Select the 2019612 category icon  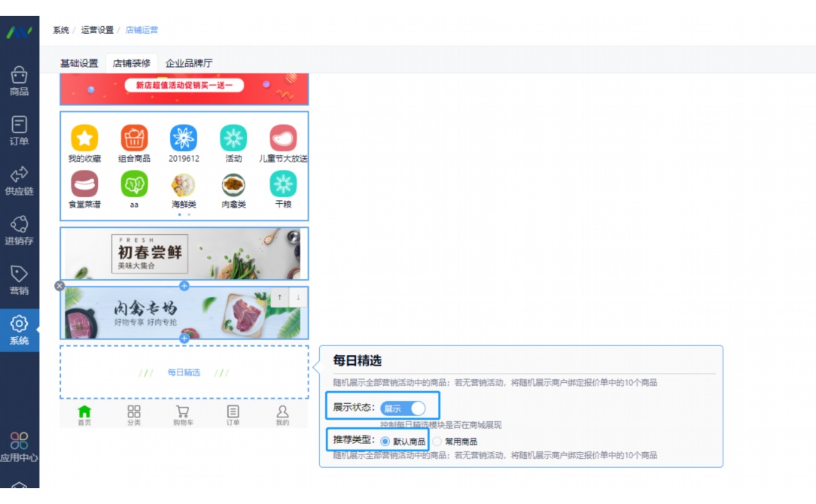click(184, 138)
